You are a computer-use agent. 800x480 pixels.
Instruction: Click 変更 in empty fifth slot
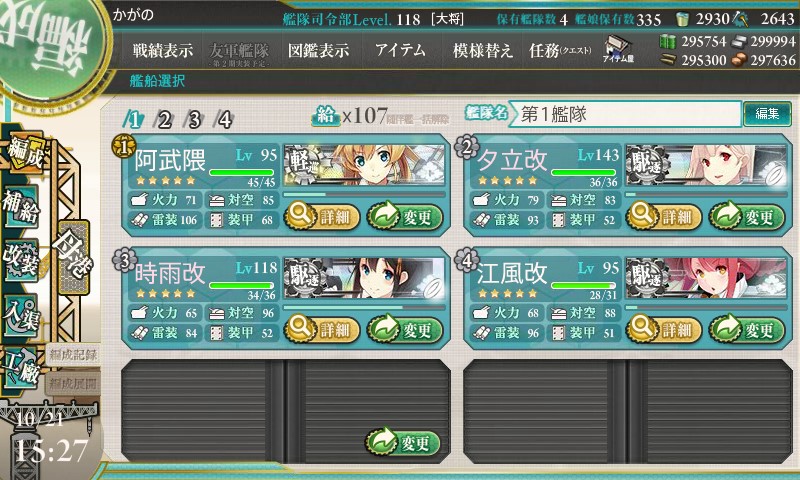(x=403, y=441)
